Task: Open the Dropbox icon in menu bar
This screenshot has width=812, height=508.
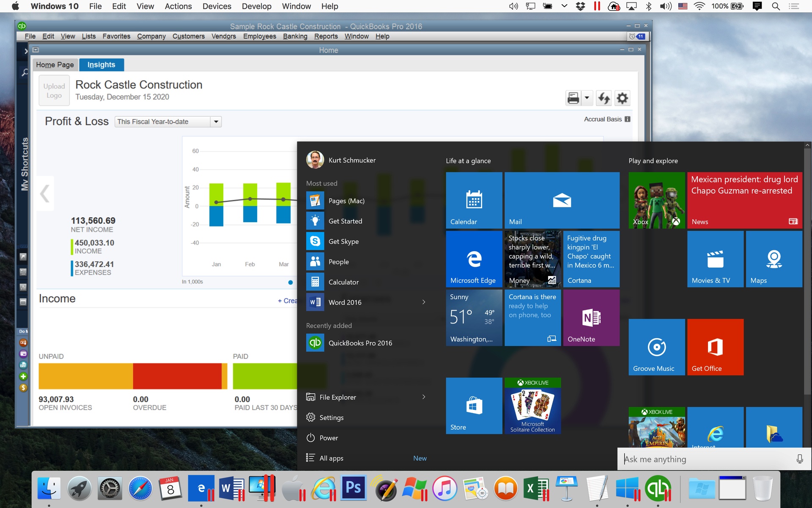Action: click(580, 6)
